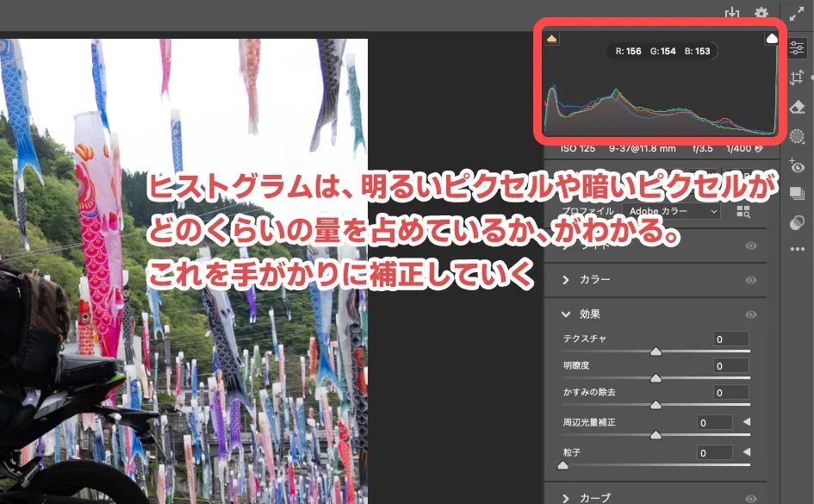Toggle the shadow clipping warning triangle
Viewport: 814px width, 504px height.
[552, 39]
